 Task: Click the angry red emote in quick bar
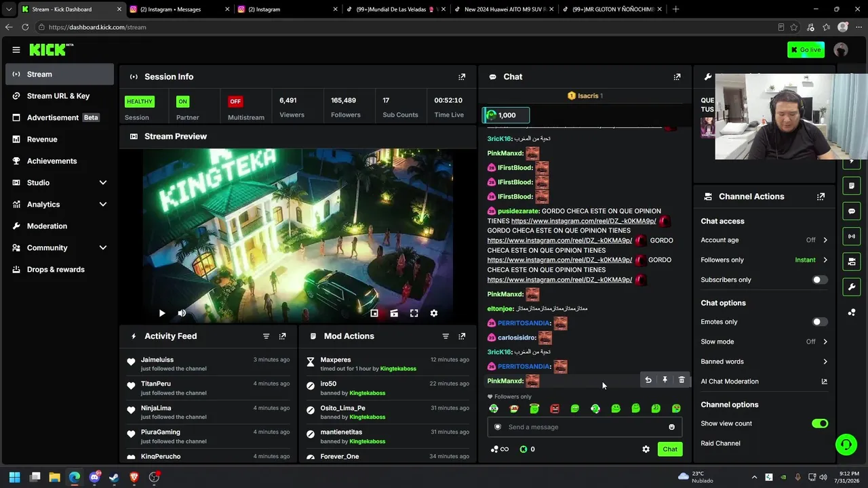click(555, 409)
